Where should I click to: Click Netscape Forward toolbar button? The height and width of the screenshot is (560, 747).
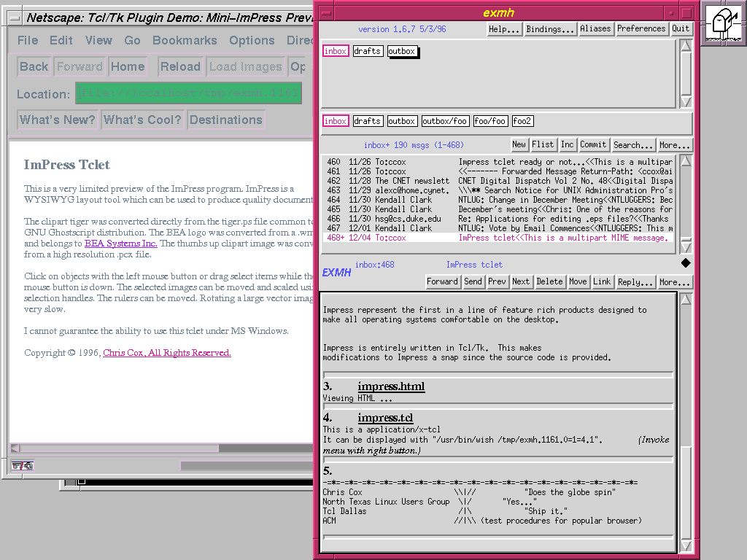coord(80,66)
